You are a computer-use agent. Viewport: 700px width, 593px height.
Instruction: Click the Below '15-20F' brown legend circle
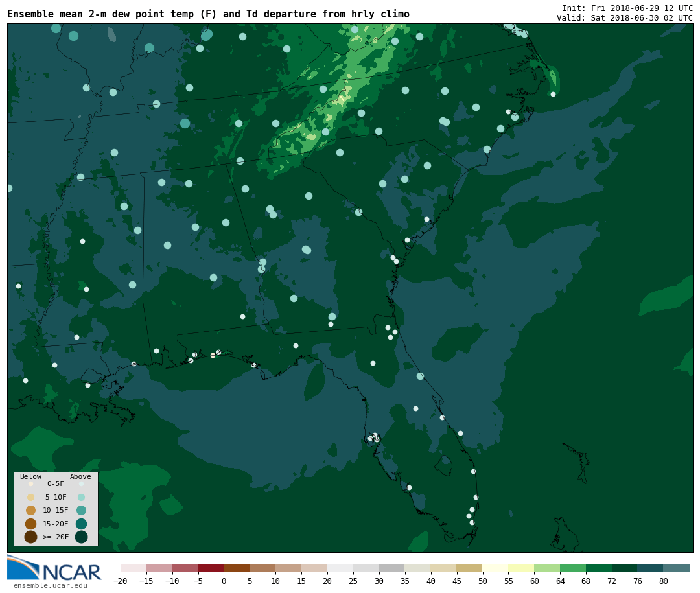(30, 524)
